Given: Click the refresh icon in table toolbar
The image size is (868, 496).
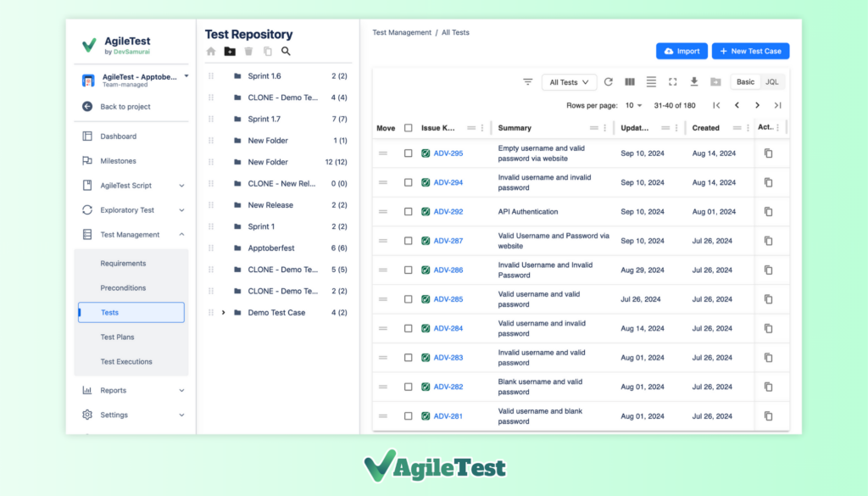Looking at the screenshot, I should [x=608, y=82].
